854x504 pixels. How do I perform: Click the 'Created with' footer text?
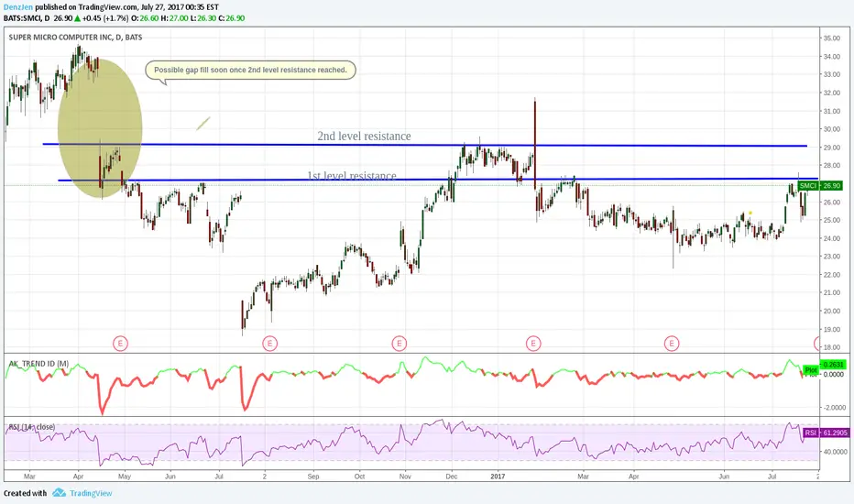pyautogui.click(x=25, y=493)
